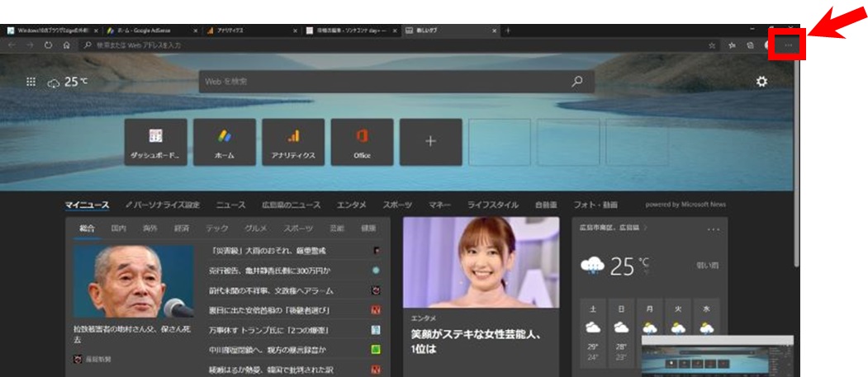Click the magnifier search icon in Web search box

coord(577,81)
